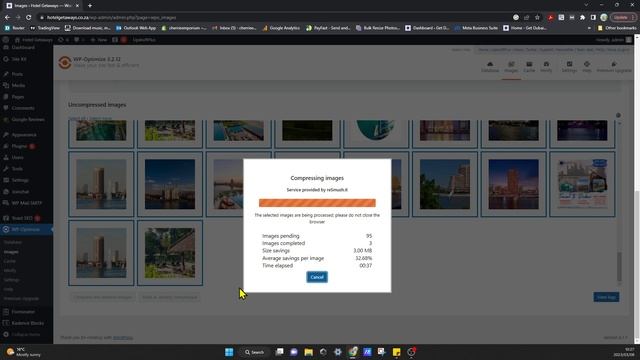Open Kadence Blocks in the sidebar
This screenshot has width=640, height=360.
pos(27,323)
